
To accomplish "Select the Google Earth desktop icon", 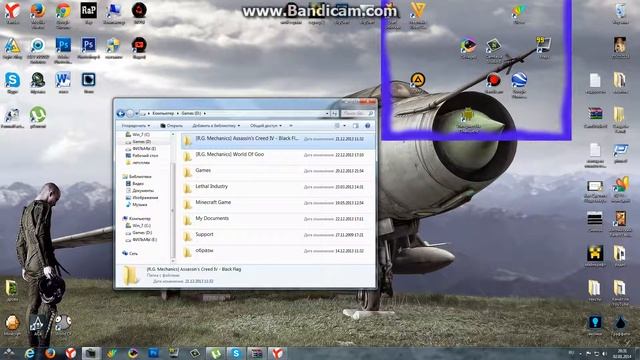I will tap(519, 82).
